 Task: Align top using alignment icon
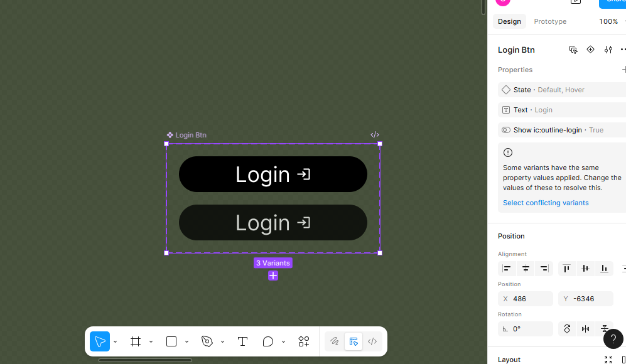[x=566, y=269]
